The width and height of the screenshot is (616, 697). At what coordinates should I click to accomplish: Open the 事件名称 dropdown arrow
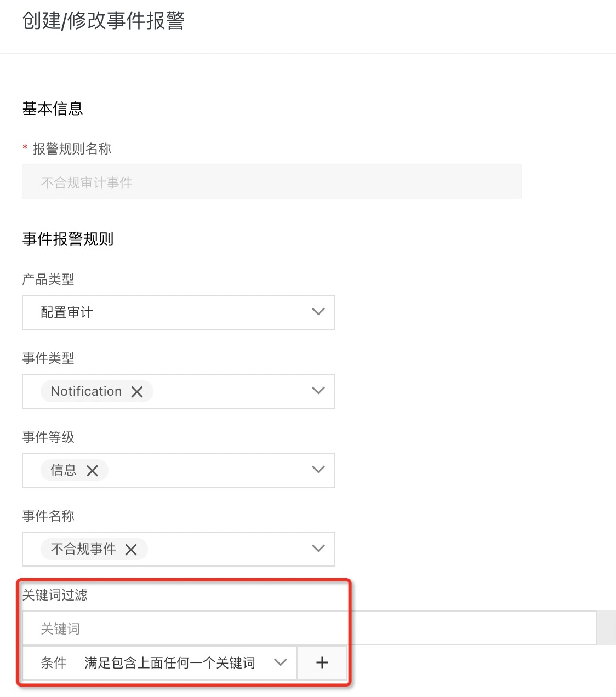[x=318, y=549]
